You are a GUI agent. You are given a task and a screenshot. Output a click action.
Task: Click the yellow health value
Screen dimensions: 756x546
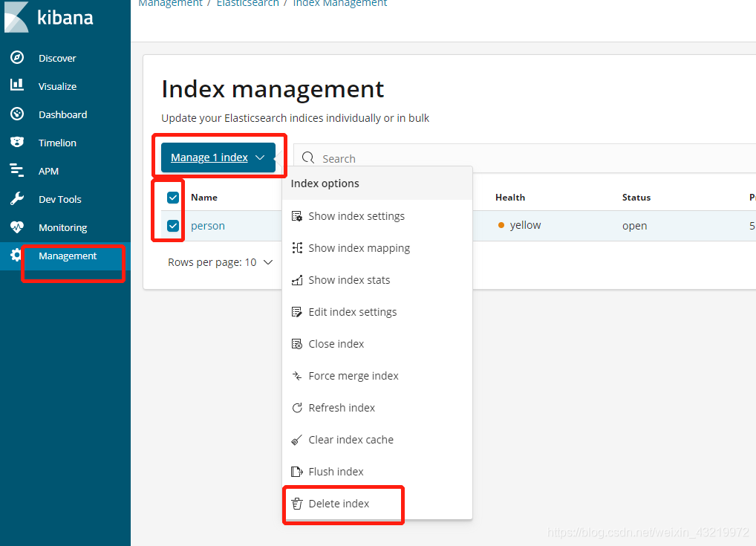coord(525,225)
